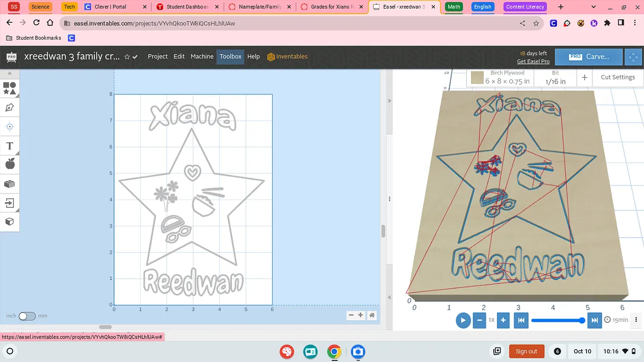The image size is (644, 362).
Task: Select the Xiana text on canvas
Action: coord(192,116)
